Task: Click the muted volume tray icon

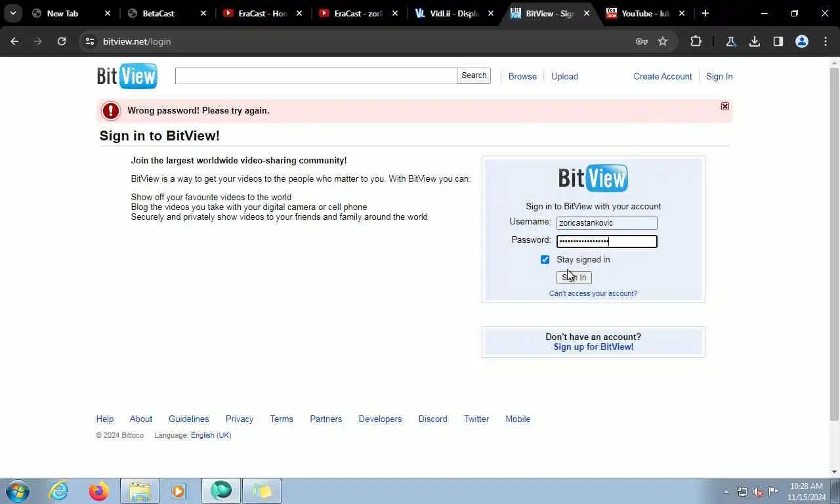Action: point(758,492)
